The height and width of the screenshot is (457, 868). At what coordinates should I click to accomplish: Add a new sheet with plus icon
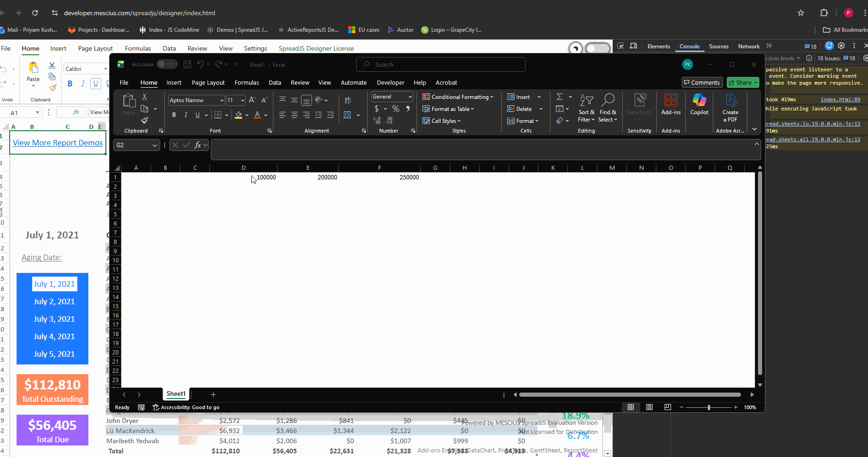213,394
